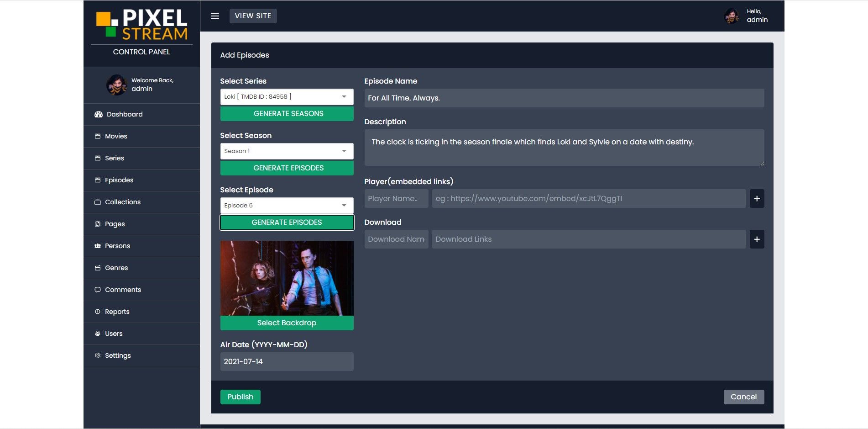
Task: Click GENERATE EPISODES under Select Season
Action: [x=287, y=168]
